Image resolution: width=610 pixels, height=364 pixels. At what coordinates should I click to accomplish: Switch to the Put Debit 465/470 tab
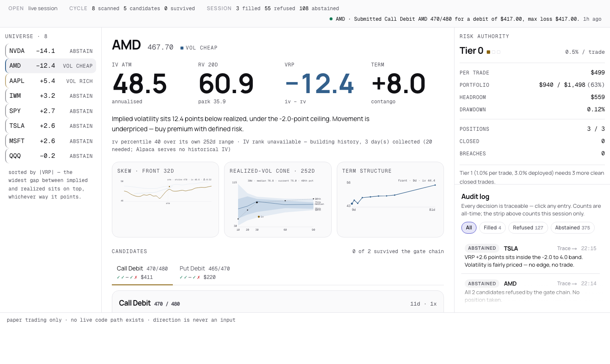(205, 273)
